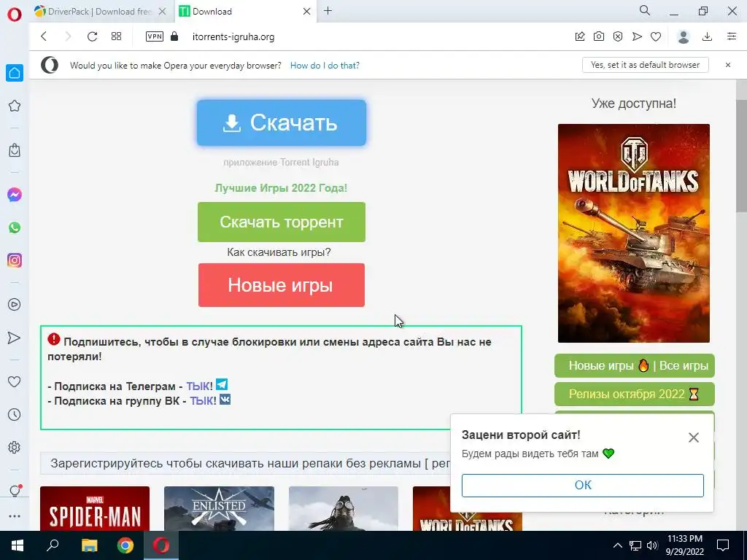This screenshot has height=560, width=747.
Task: Click the green Скачать торрент button
Action: point(282,222)
